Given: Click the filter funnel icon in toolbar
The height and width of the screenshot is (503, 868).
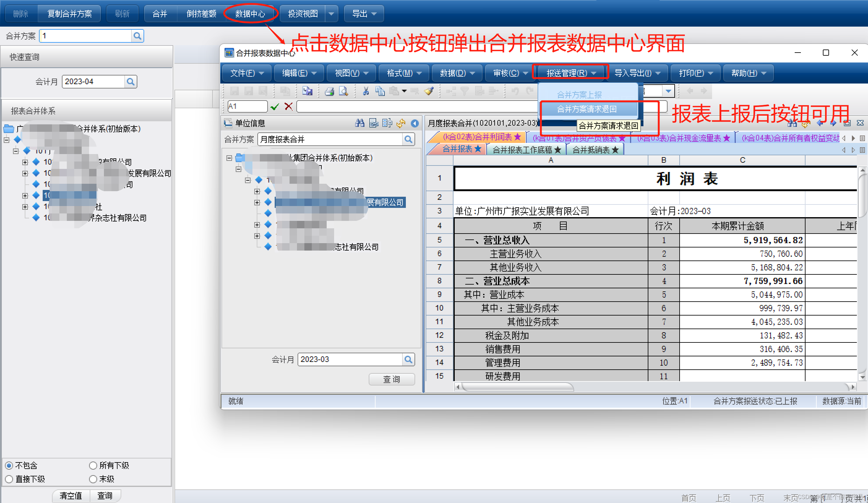Looking at the screenshot, I should [465, 91].
